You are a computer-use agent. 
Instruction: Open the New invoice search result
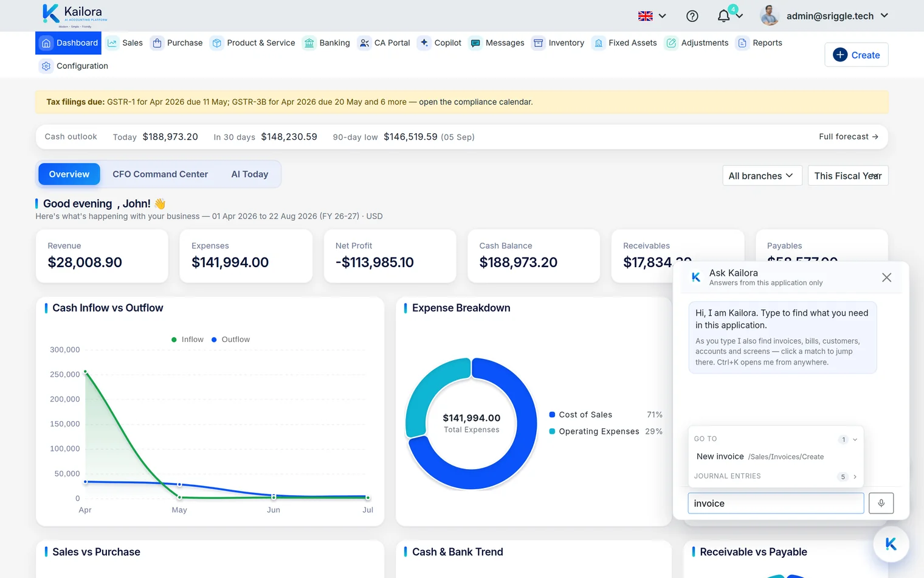(x=776, y=457)
